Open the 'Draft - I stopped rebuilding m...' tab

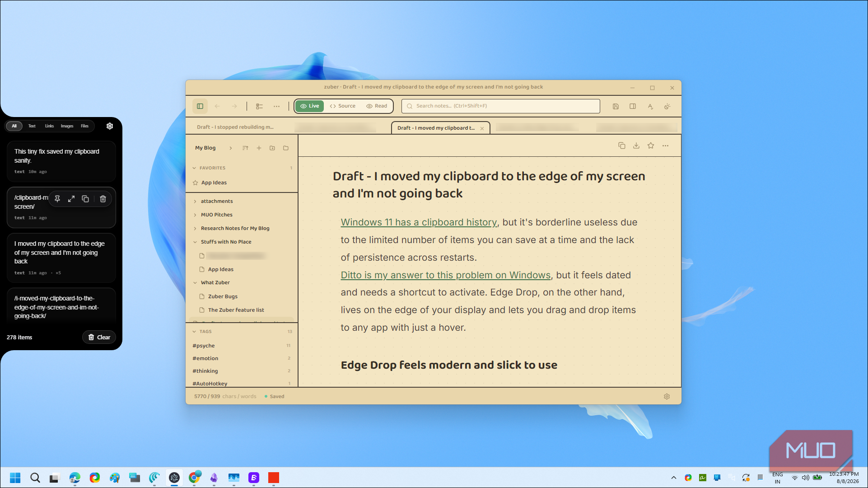(x=235, y=127)
